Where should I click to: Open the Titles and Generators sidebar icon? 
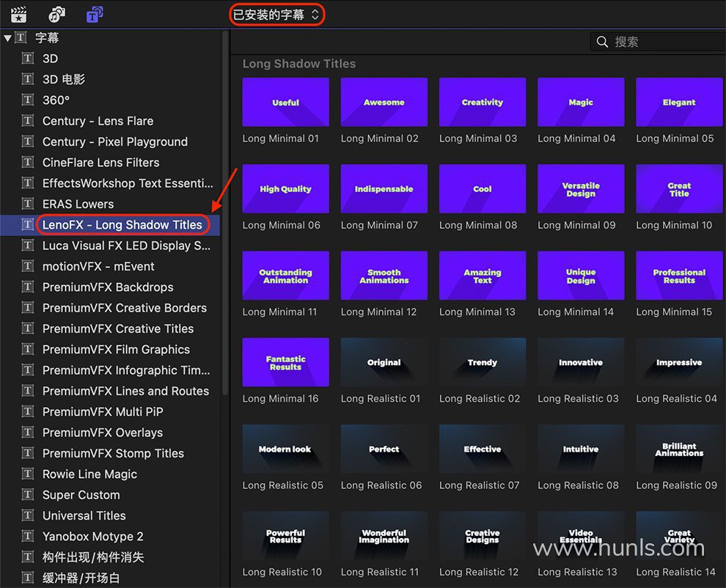click(95, 15)
